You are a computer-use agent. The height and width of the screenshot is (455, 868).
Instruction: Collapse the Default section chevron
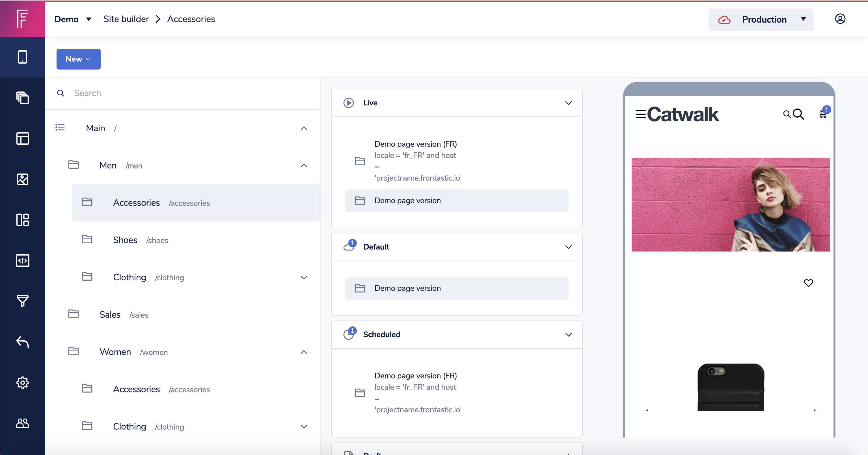pos(569,247)
